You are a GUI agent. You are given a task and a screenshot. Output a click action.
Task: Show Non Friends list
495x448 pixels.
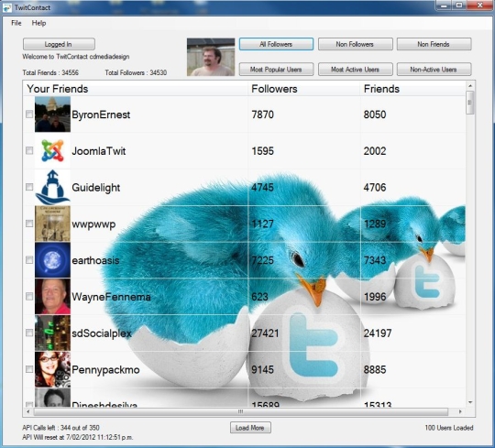pos(434,44)
